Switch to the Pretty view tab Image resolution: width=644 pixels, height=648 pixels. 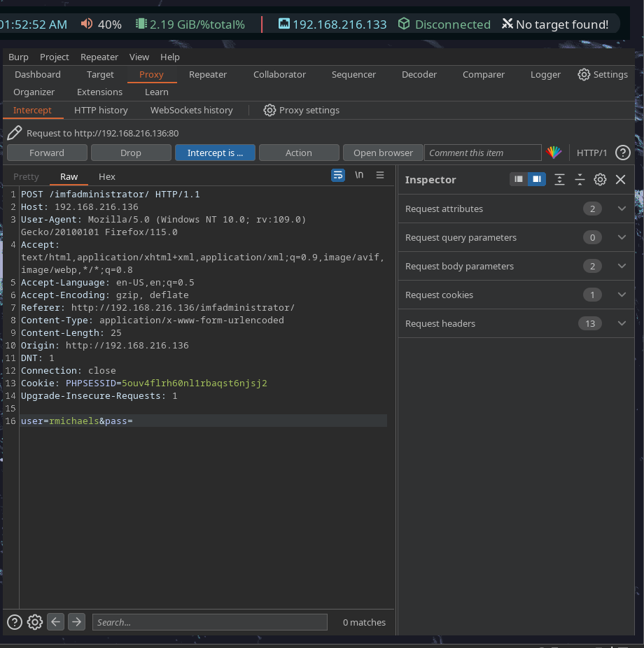coord(26,176)
